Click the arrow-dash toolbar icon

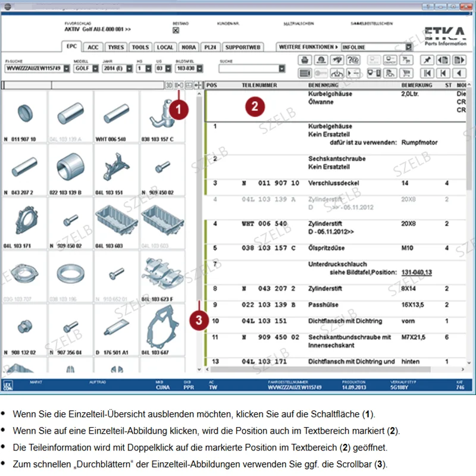pyautogui.click(x=353, y=73)
